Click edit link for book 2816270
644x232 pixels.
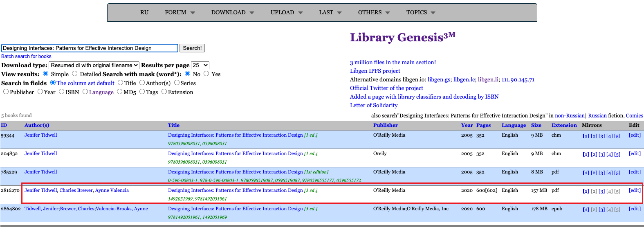tap(635, 190)
